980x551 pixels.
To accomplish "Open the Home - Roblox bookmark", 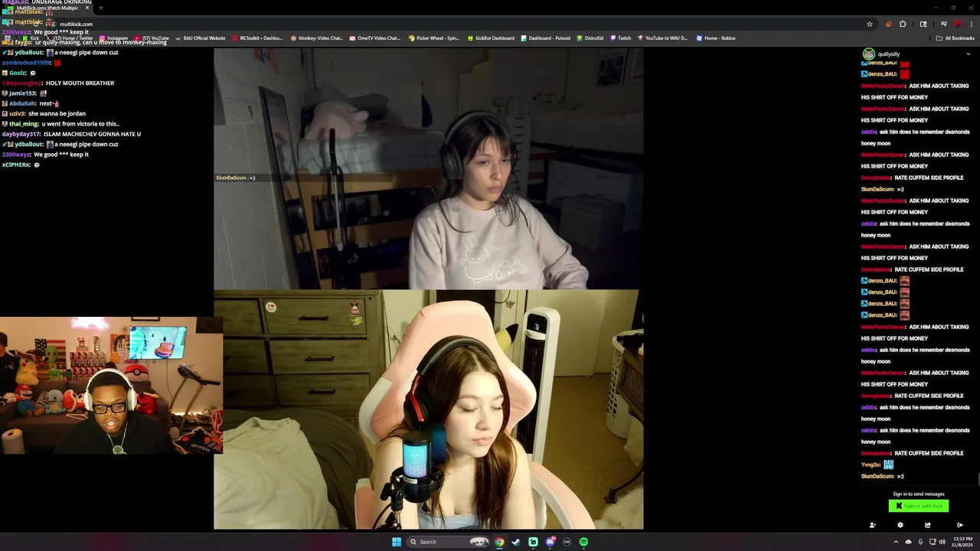I will pos(716,38).
